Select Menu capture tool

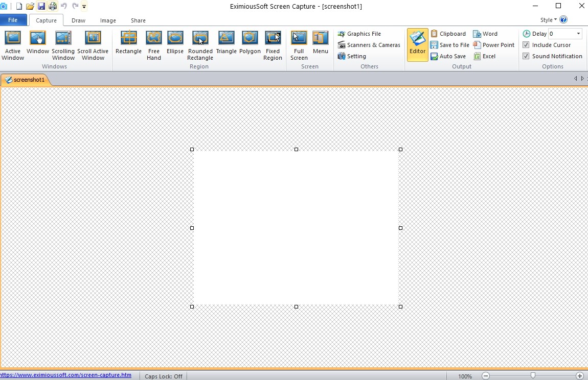(x=320, y=42)
